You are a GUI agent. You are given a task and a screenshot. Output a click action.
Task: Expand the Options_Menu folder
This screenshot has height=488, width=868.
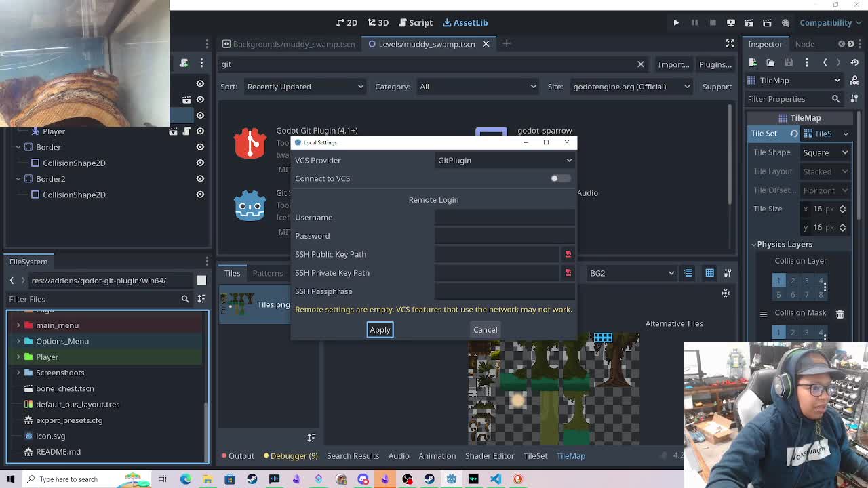pos(18,341)
